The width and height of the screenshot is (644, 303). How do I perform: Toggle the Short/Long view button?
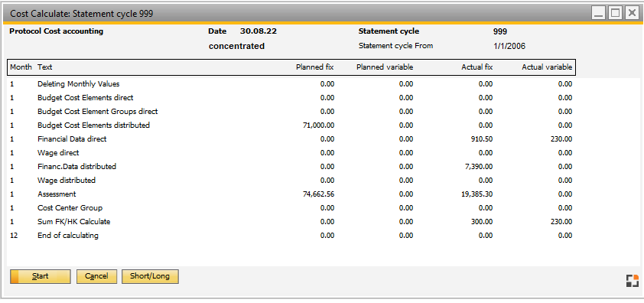pos(150,276)
